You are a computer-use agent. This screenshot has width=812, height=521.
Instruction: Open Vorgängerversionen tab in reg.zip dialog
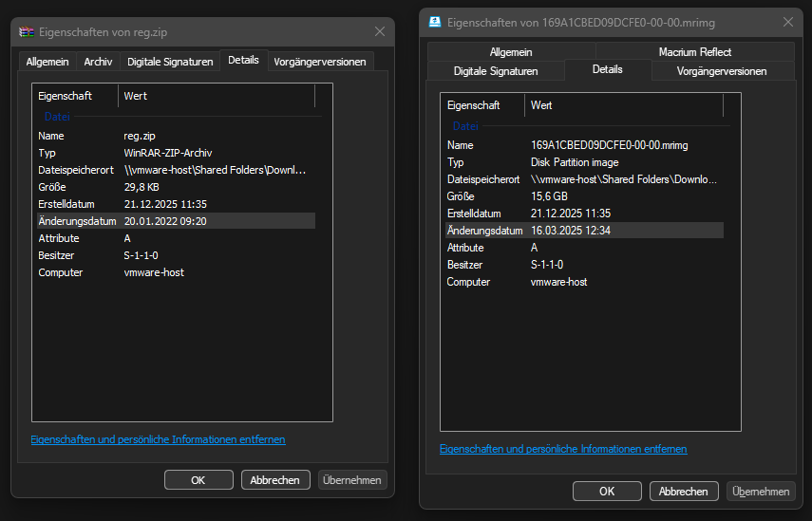(x=320, y=62)
